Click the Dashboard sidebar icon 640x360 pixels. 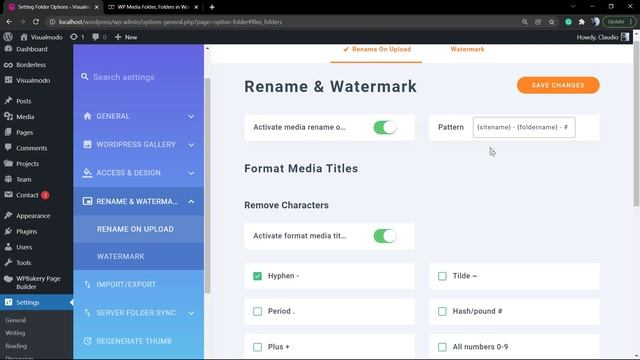point(8,49)
